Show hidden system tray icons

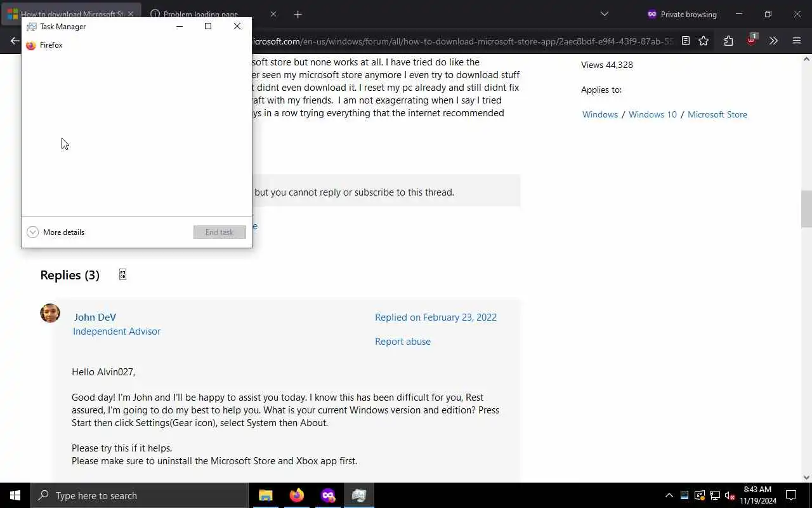click(669, 495)
